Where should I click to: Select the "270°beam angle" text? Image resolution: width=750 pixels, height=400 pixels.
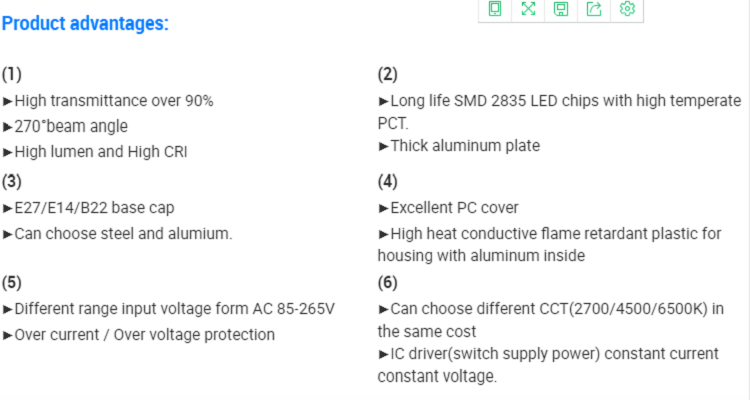point(66,127)
